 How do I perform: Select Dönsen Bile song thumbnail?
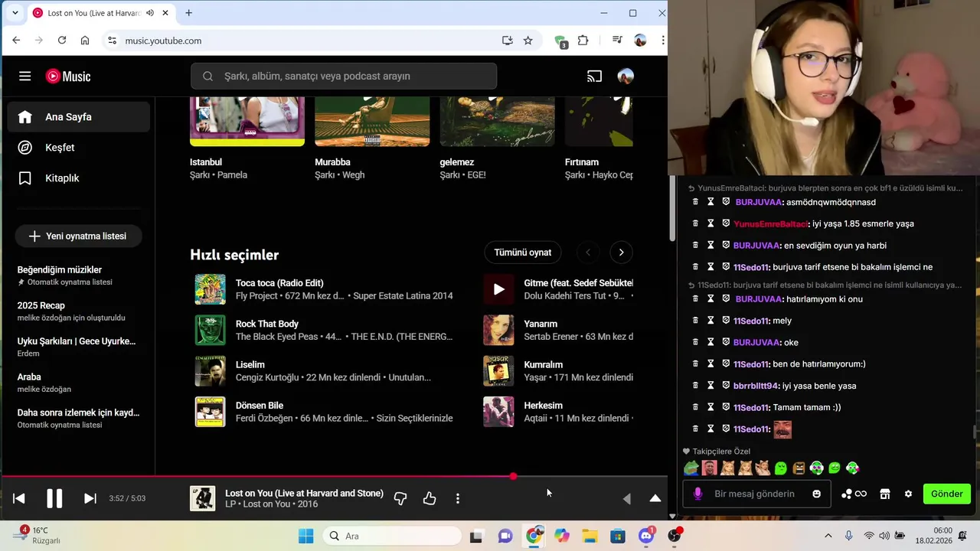point(210,412)
